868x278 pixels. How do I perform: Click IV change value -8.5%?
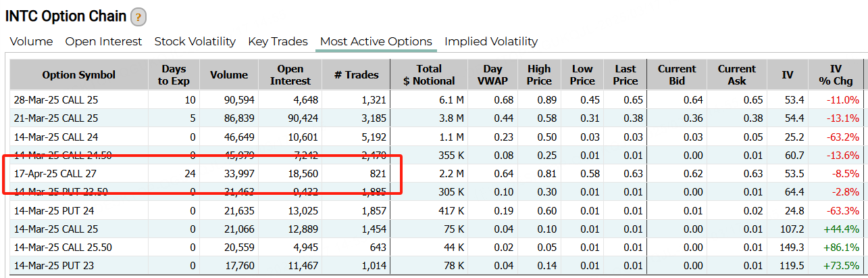[x=846, y=174]
